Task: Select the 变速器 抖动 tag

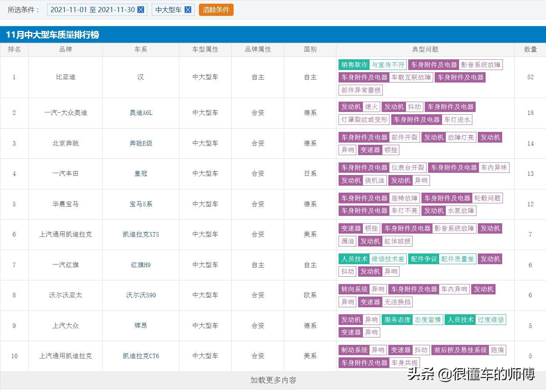Action: pyautogui.click(x=409, y=350)
